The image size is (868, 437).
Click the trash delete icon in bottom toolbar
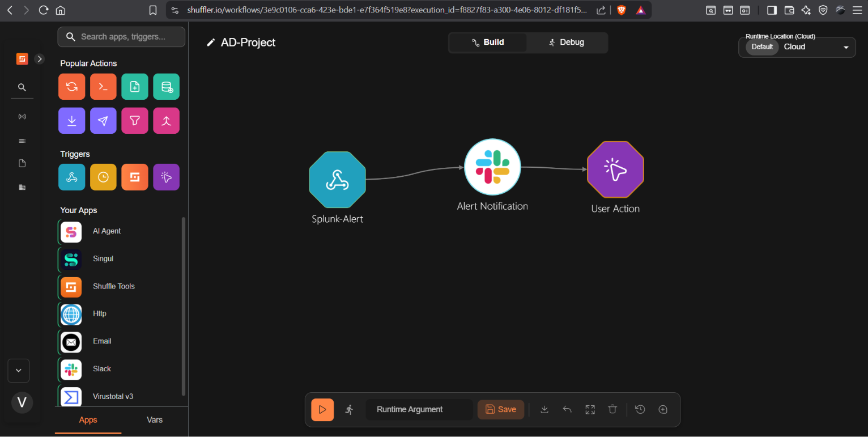[x=612, y=409]
